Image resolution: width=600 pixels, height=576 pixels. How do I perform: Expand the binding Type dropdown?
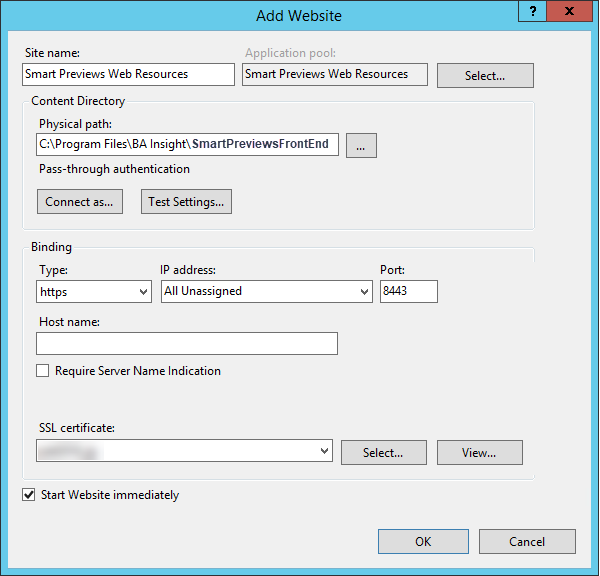coord(94,292)
